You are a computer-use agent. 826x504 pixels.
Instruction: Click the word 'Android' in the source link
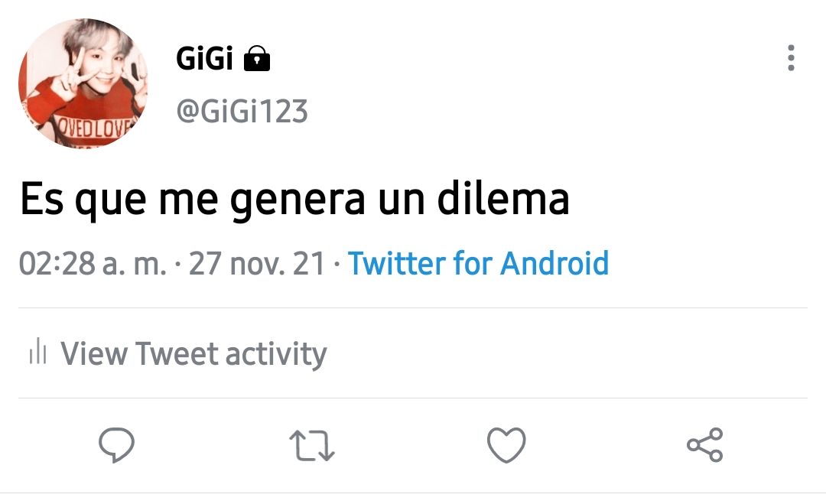pos(554,263)
